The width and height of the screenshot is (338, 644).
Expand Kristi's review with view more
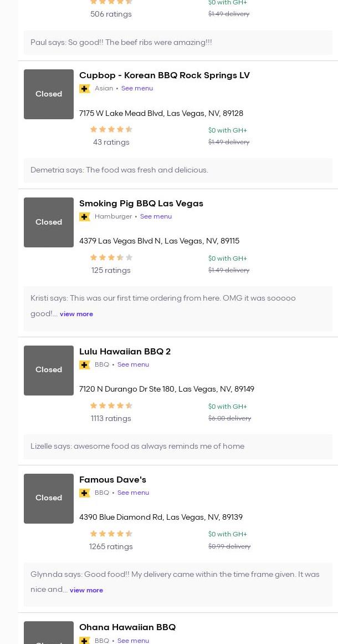coord(76,314)
